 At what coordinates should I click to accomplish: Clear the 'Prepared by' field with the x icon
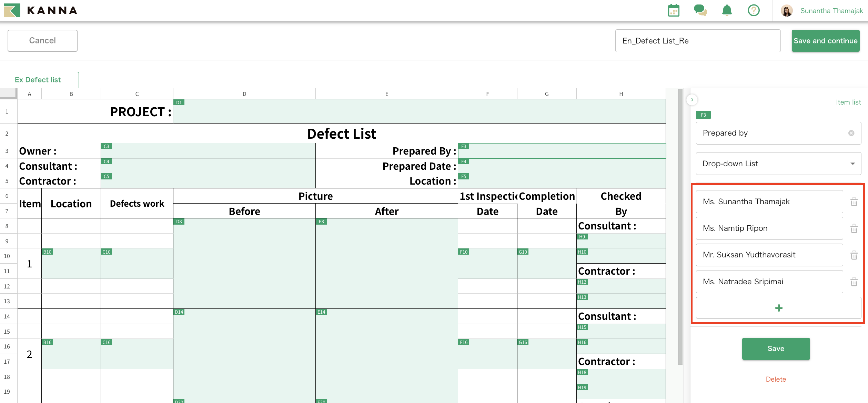[851, 133]
